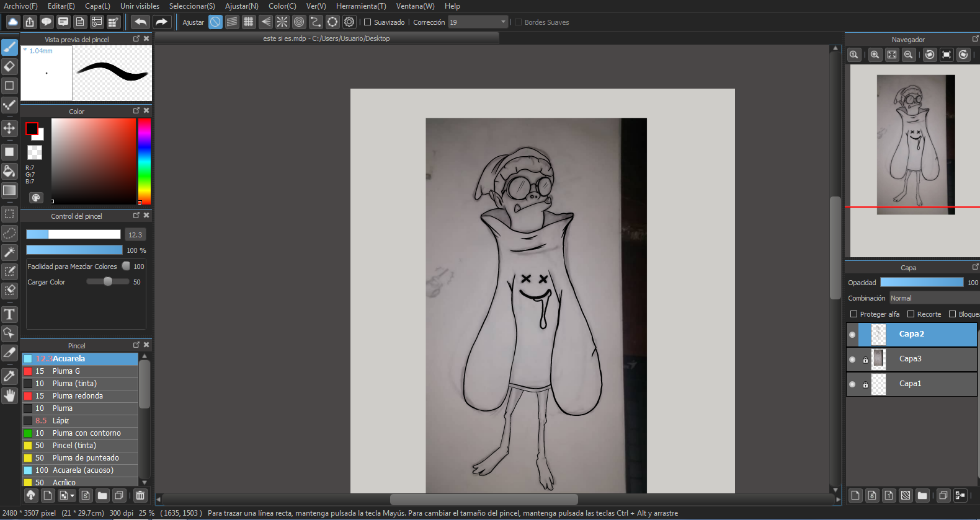Close the Color panel
Image resolution: width=980 pixels, height=520 pixels.
tap(146, 110)
